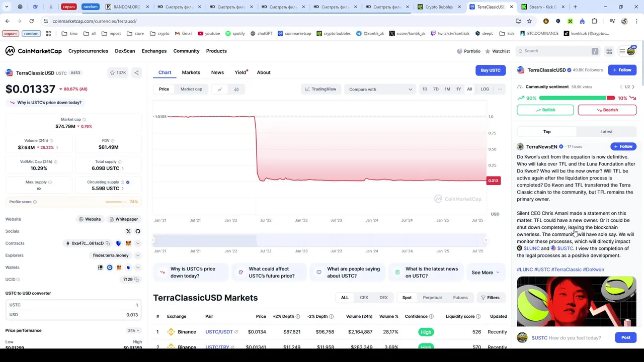Open the GitHub social link
This screenshot has height=362, width=644.
tap(138, 231)
